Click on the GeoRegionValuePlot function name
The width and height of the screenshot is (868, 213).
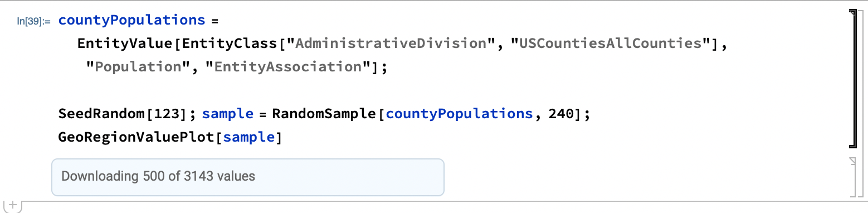point(136,137)
